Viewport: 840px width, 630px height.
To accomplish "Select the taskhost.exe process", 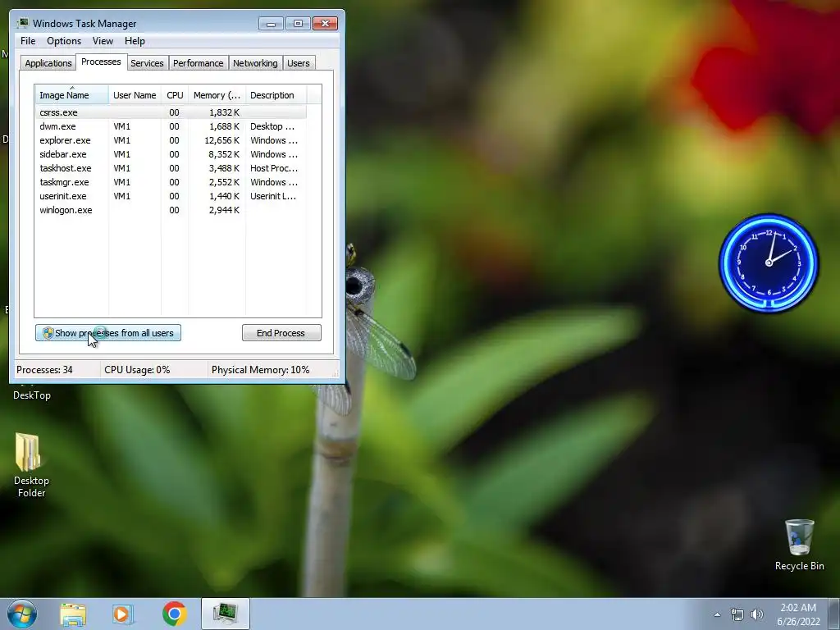I will 171,168.
